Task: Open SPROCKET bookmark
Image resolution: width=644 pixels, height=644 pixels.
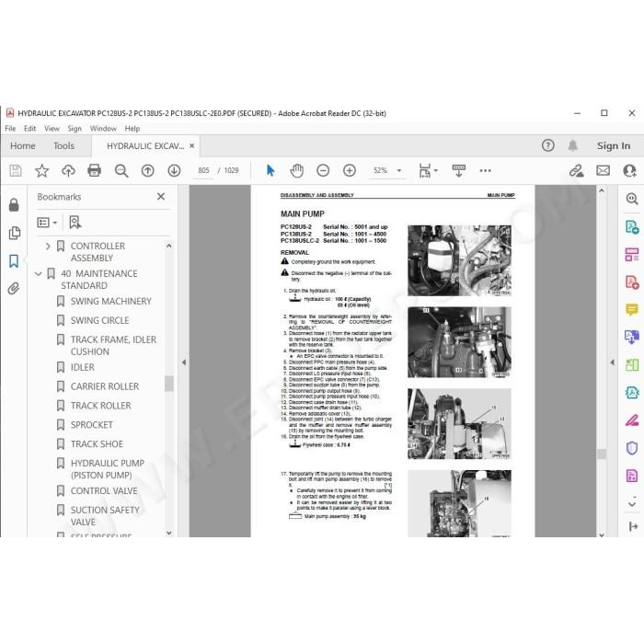Action: coord(92,425)
